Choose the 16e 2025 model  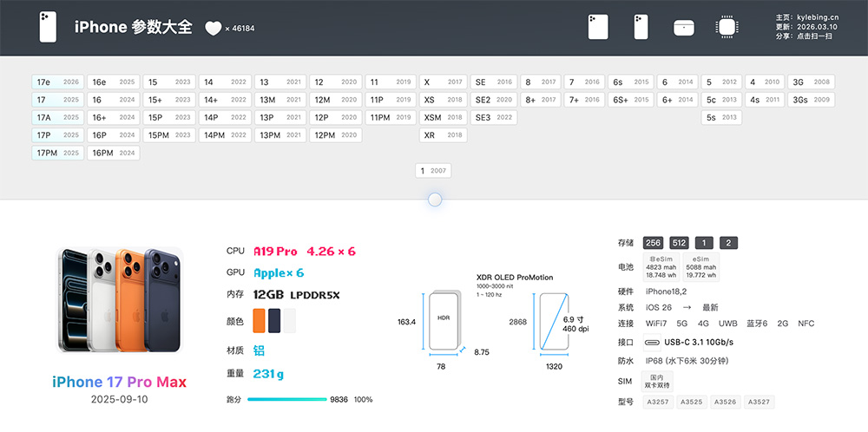tap(114, 82)
